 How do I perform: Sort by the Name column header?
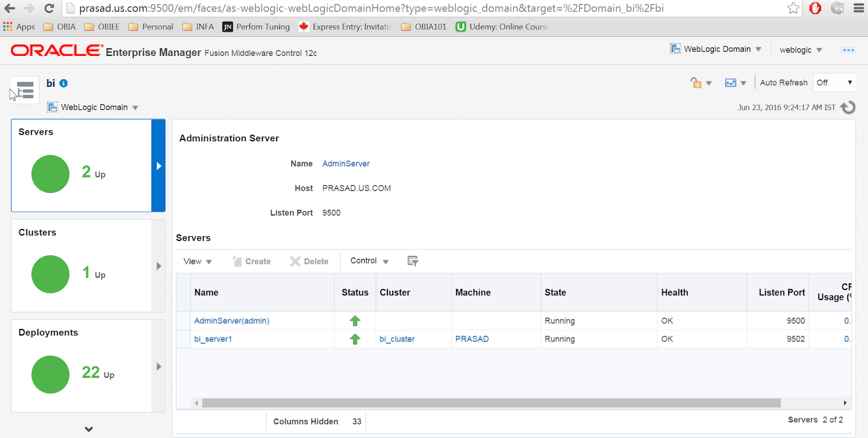point(262,293)
